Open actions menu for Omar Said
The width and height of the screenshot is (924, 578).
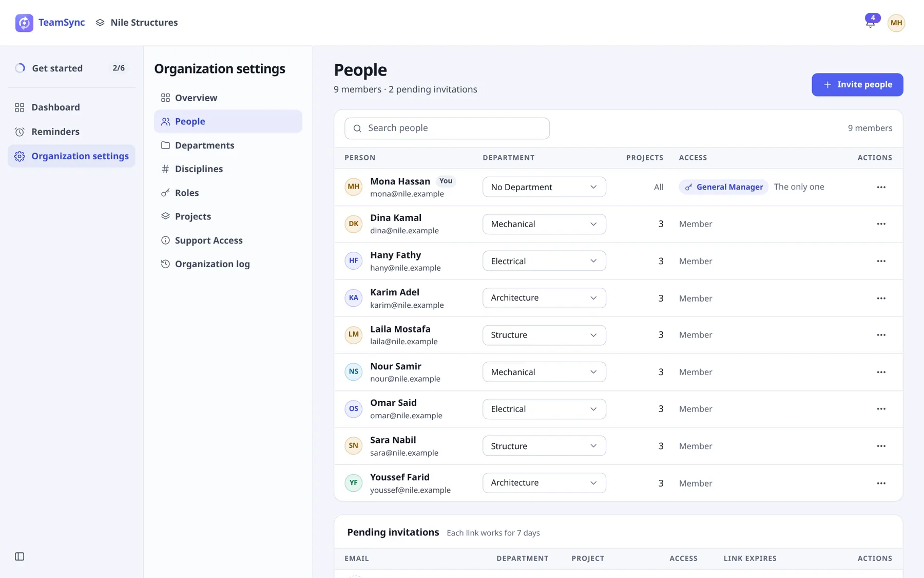[881, 409]
